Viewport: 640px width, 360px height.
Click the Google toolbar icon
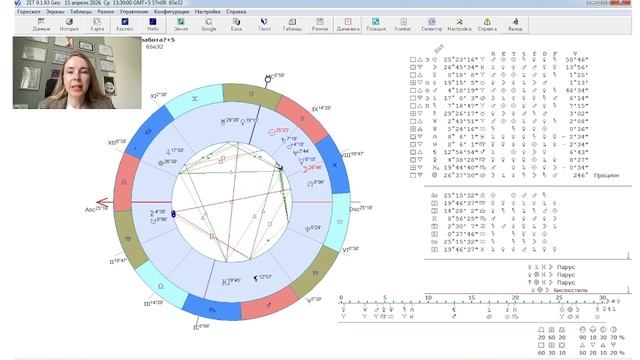[x=209, y=25]
